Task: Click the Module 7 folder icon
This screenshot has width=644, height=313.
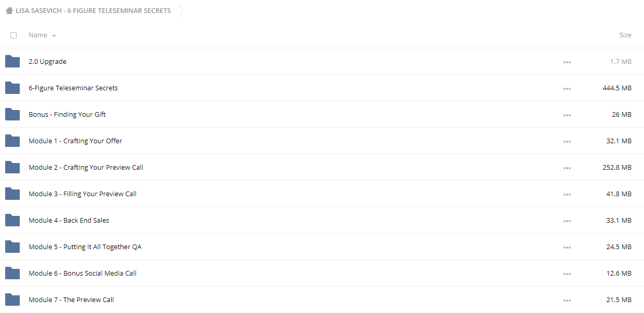Action: tap(12, 300)
